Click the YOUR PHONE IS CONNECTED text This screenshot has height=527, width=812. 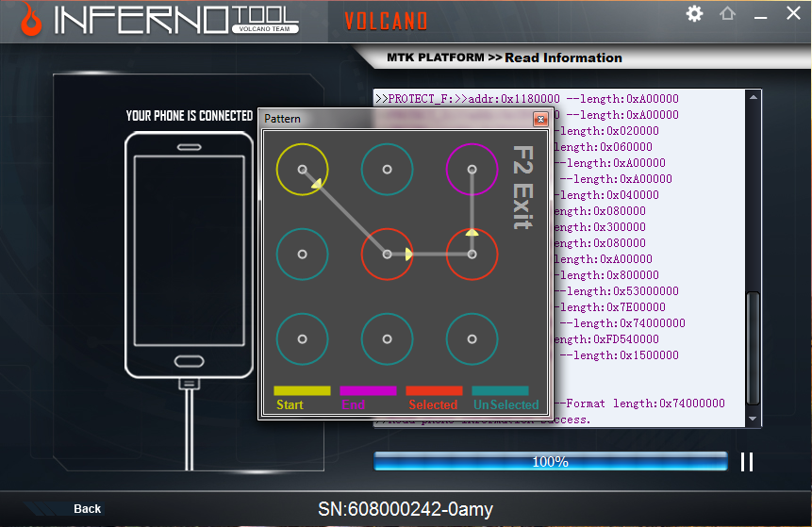(x=190, y=115)
